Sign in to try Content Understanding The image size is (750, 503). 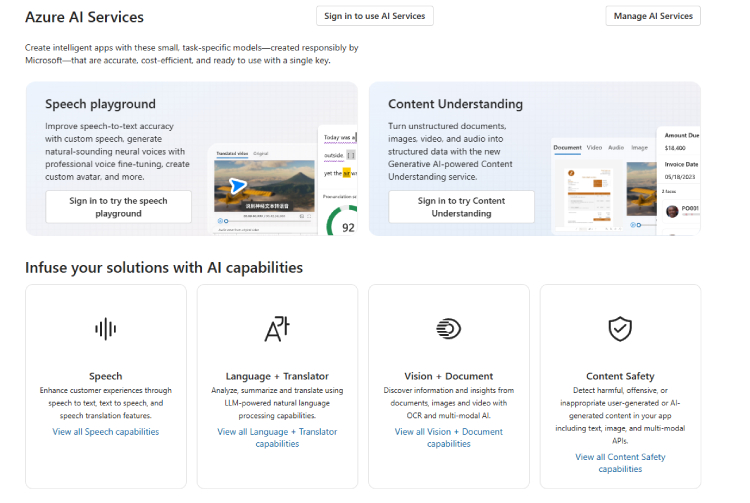pyautogui.click(x=461, y=207)
